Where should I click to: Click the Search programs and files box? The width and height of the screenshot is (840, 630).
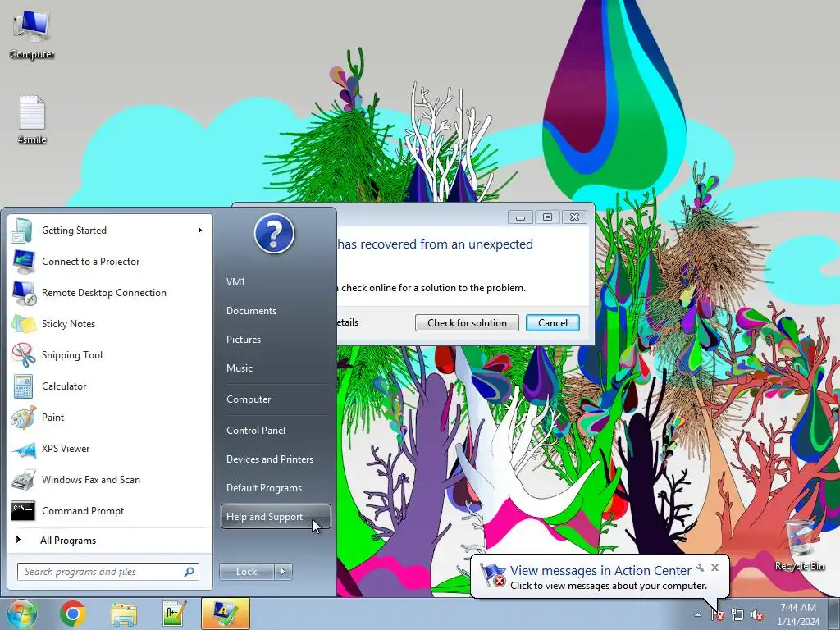pos(107,572)
